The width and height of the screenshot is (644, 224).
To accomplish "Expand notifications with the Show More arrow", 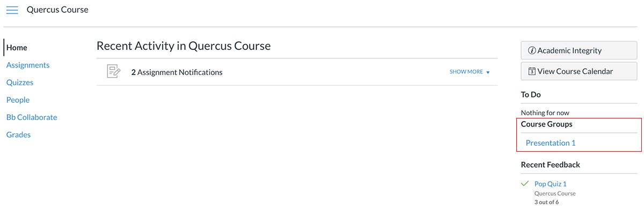I will point(488,72).
